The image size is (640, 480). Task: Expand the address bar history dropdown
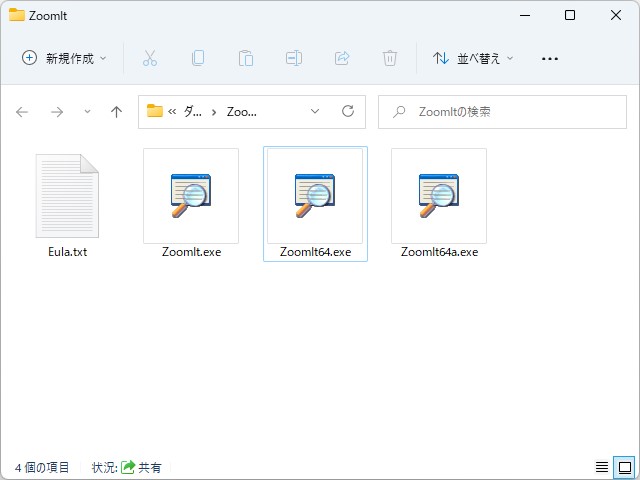click(315, 111)
